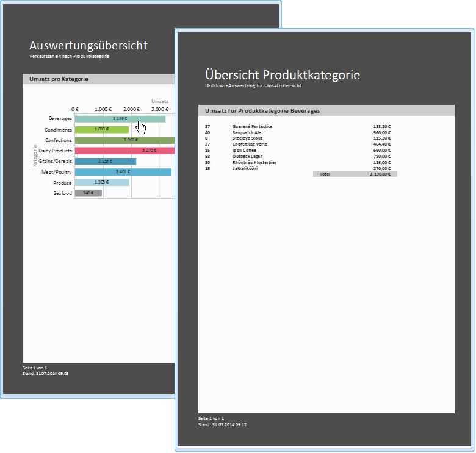Click the Outback Lager amount 780,00 €
This screenshot has width=476, height=453.
pyautogui.click(x=381, y=156)
